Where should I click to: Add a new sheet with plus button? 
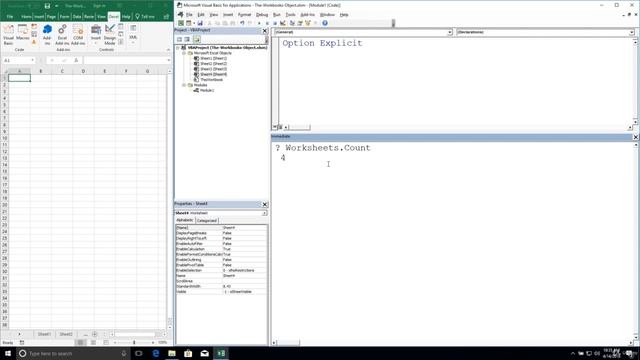pyautogui.click(x=95, y=334)
